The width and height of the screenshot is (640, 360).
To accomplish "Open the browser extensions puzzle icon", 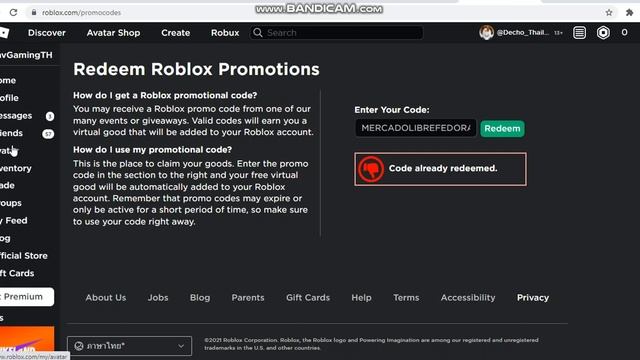I will (629, 13).
